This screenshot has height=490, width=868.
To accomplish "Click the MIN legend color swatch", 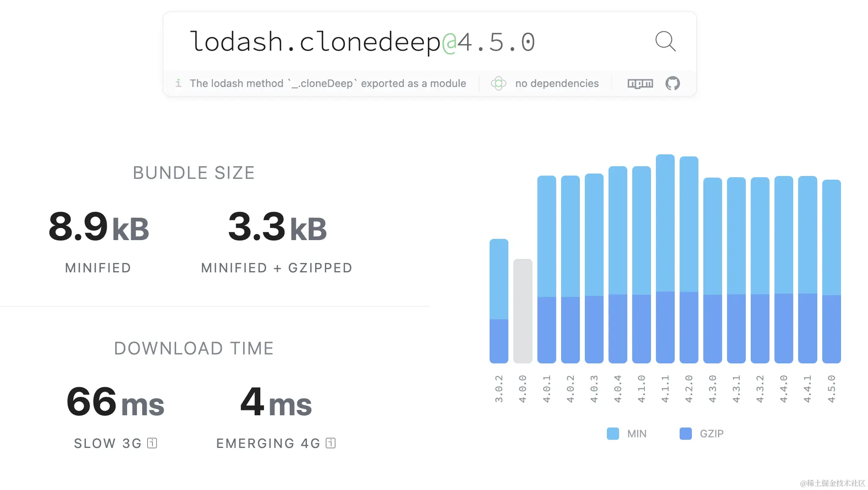I will tap(613, 434).
